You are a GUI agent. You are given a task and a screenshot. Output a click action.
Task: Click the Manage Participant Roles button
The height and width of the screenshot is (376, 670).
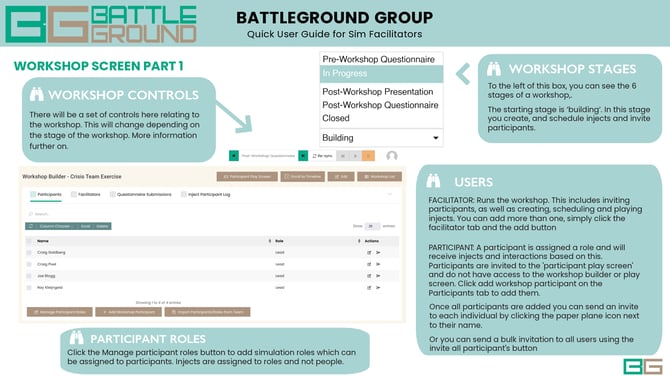59,312
